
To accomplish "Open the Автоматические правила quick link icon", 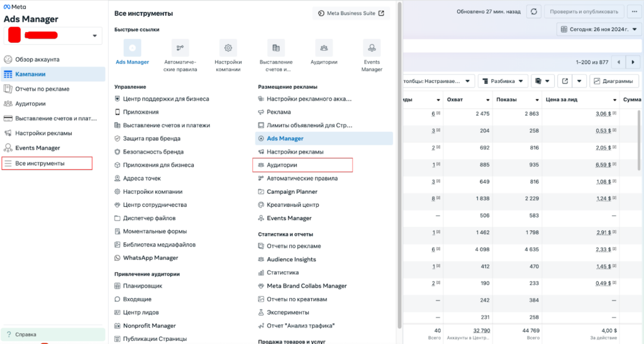I will (x=180, y=48).
